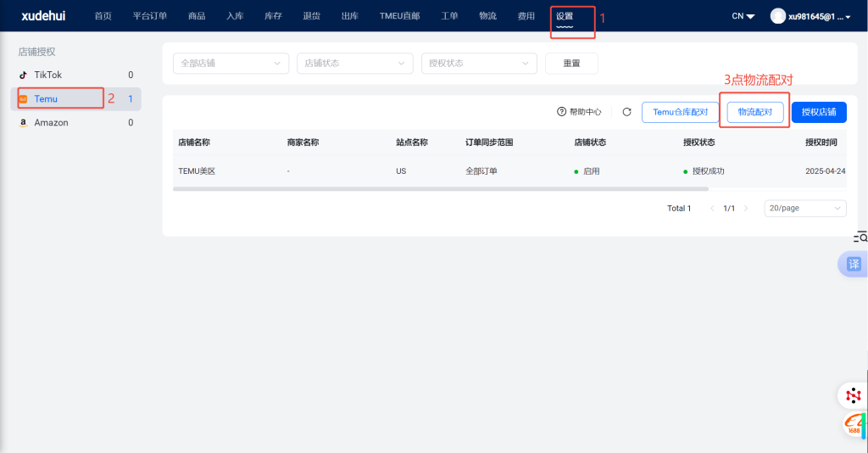
Task: Open the 20/page page size dropdown
Action: pyautogui.click(x=804, y=208)
